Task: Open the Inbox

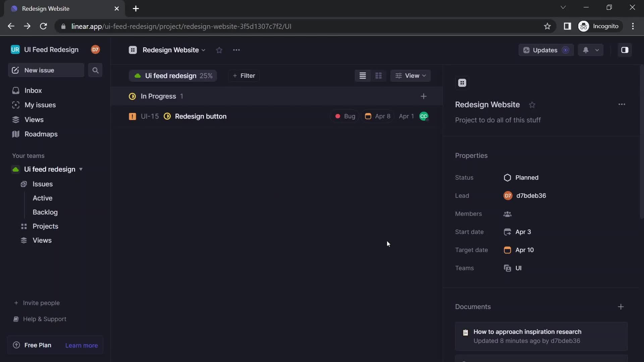Action: (33, 90)
